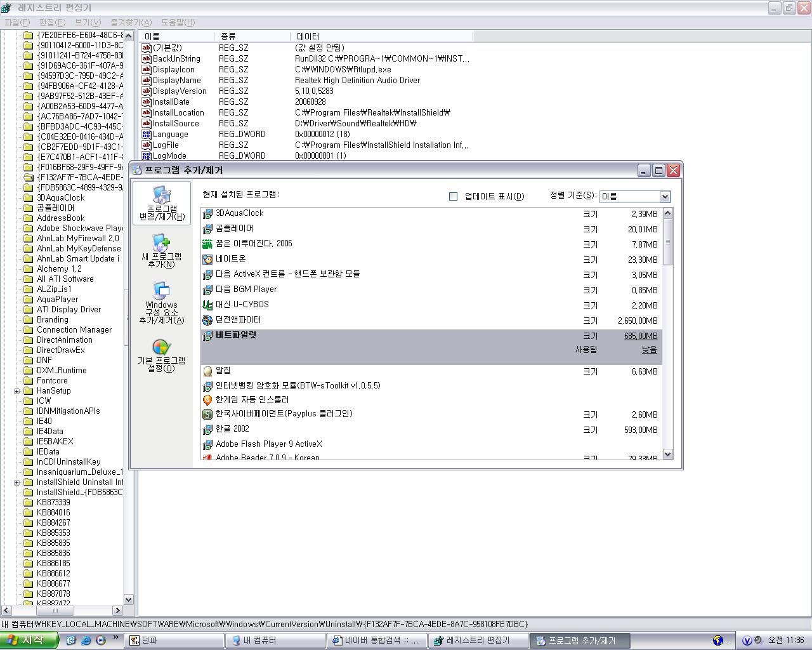Select the 던전앤파이터 program icon

point(207,321)
